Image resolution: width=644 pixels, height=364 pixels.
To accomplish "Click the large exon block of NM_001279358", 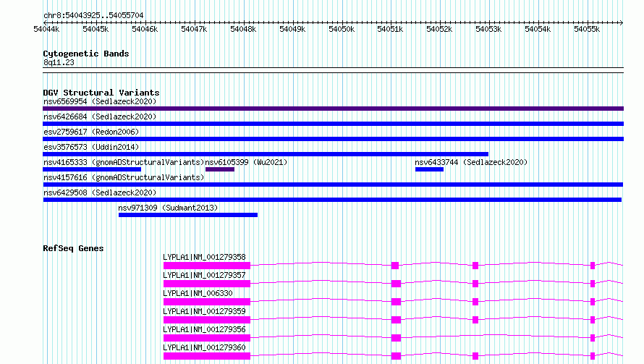I will [x=207, y=266].
